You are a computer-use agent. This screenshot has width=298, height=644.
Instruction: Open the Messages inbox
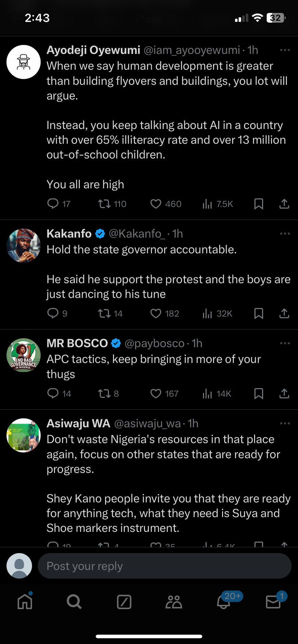pyautogui.click(x=273, y=602)
